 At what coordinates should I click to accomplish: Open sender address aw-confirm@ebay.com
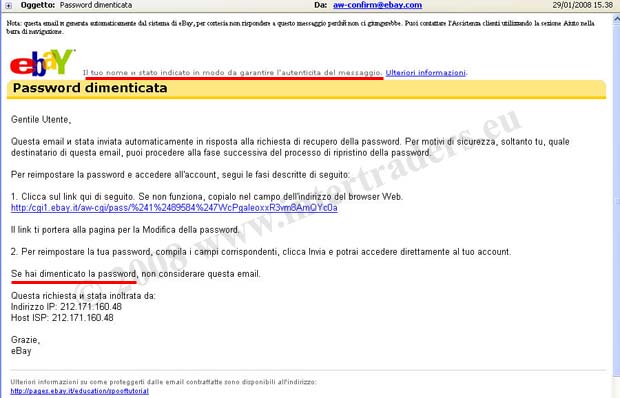[377, 5]
